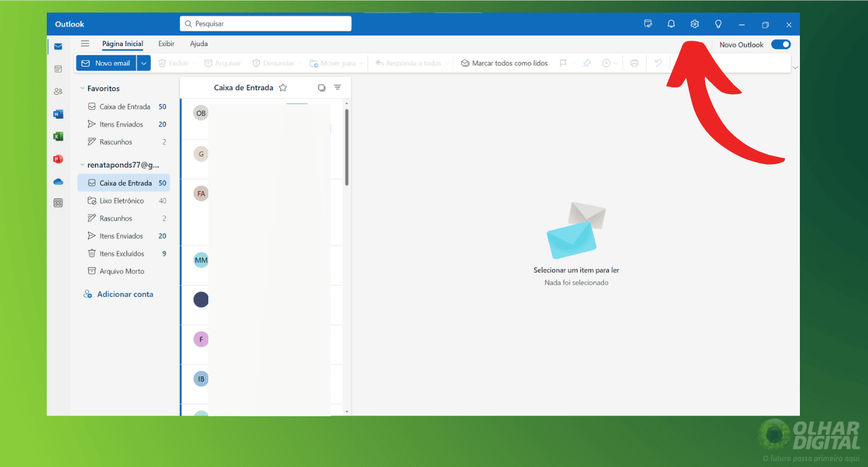Open the message list filter icon
This screenshot has width=868, height=467.
point(337,87)
